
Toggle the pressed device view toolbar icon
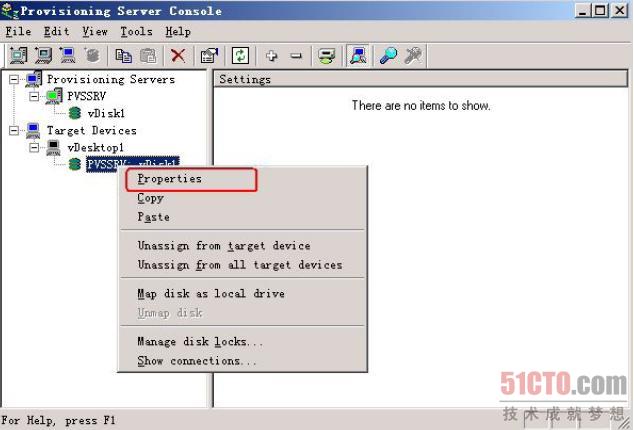358,55
